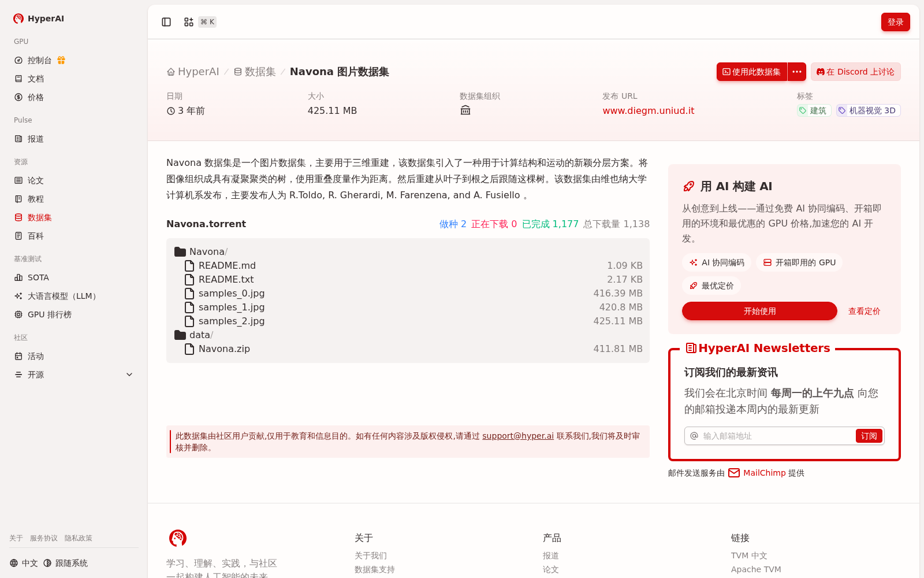Click the dataset organization building icon
Image resolution: width=924 pixels, height=578 pixels.
465,110
